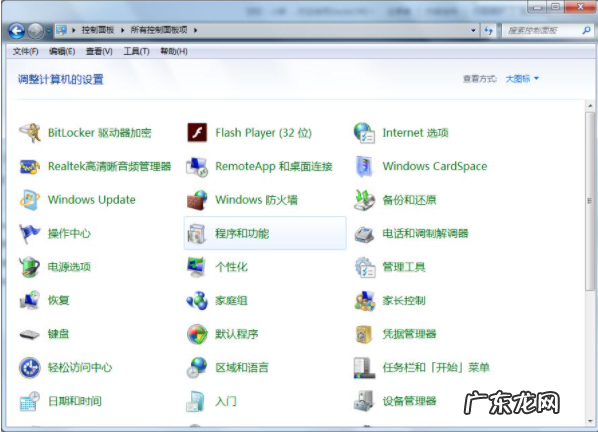Click the 默认程序 text link
This screenshot has height=432, width=598.
click(237, 334)
